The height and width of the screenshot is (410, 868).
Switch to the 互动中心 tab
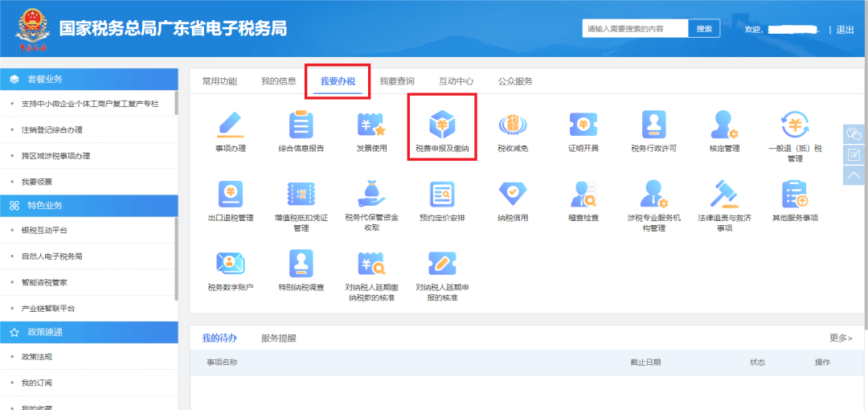click(x=457, y=81)
